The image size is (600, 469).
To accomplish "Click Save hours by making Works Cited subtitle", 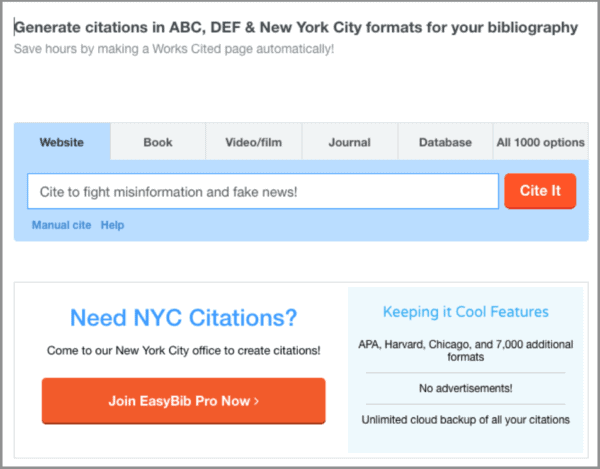I will click(174, 49).
